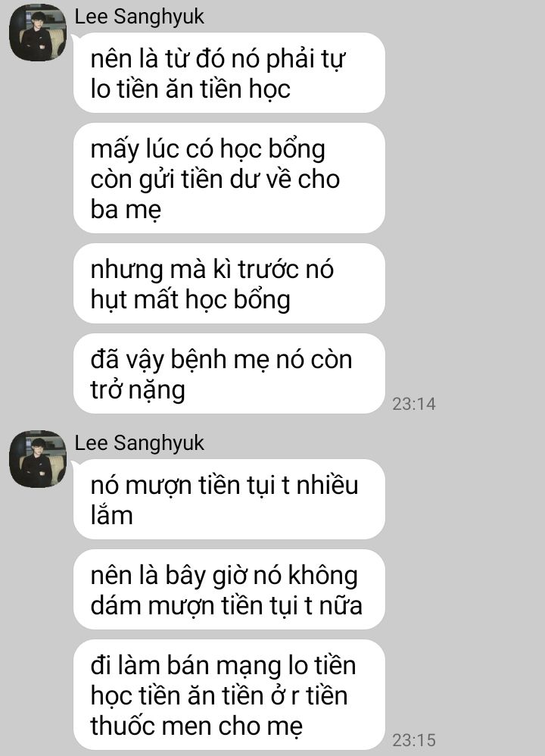This screenshot has width=545, height=756.
Task: Click 'trở nặng' text in fourth bubble
Action: [x=138, y=390]
